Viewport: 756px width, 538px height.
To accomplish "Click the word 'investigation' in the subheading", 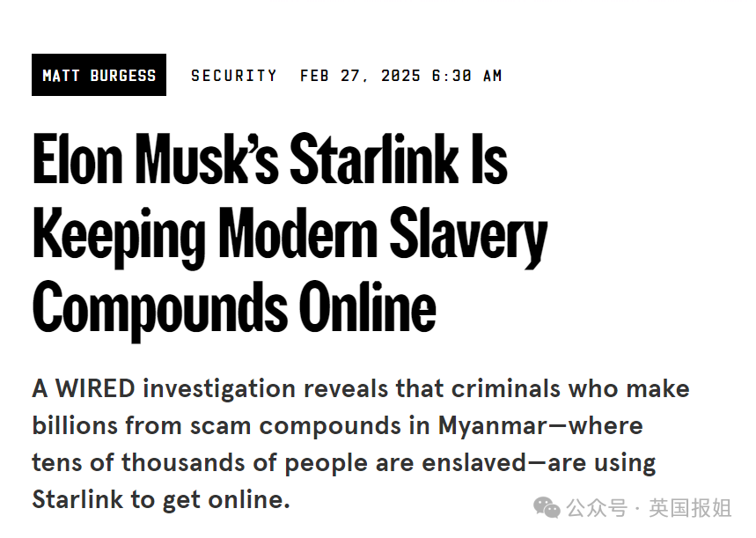I will [x=219, y=390].
